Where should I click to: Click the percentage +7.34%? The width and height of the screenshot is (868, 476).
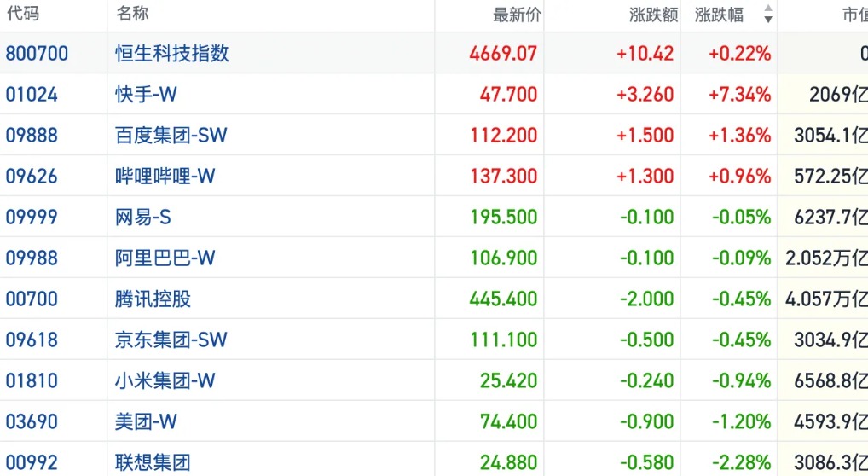739,94
